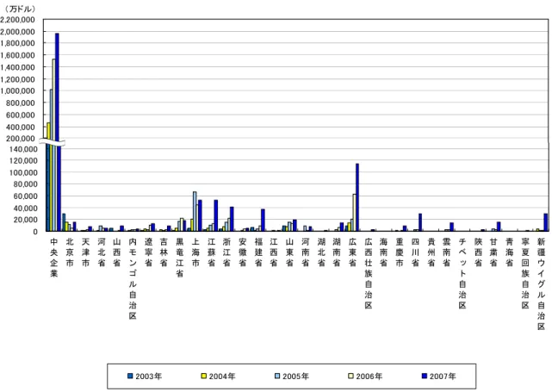This screenshot has width=552, height=392.
Task: Click the 河南省 category label
Action: tap(306, 252)
